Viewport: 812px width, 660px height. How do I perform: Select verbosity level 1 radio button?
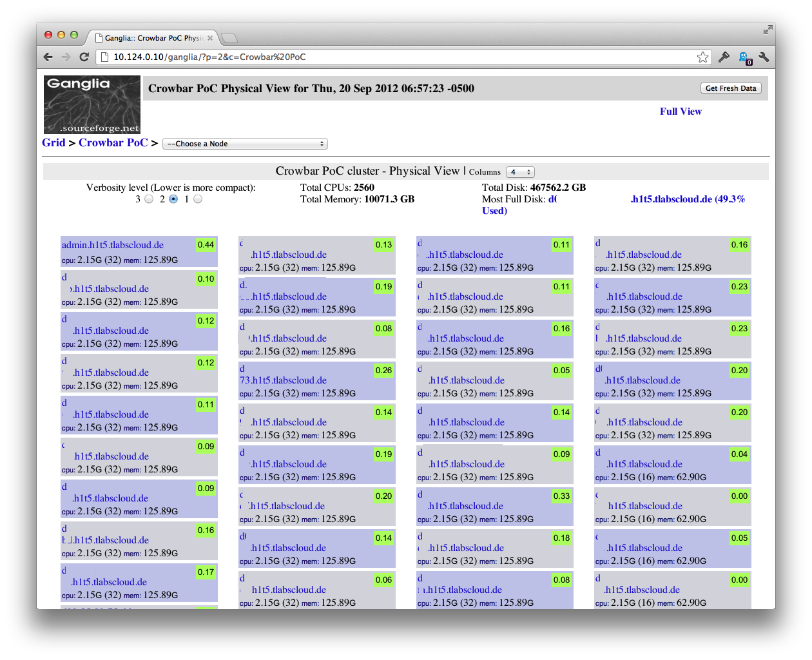[198, 199]
